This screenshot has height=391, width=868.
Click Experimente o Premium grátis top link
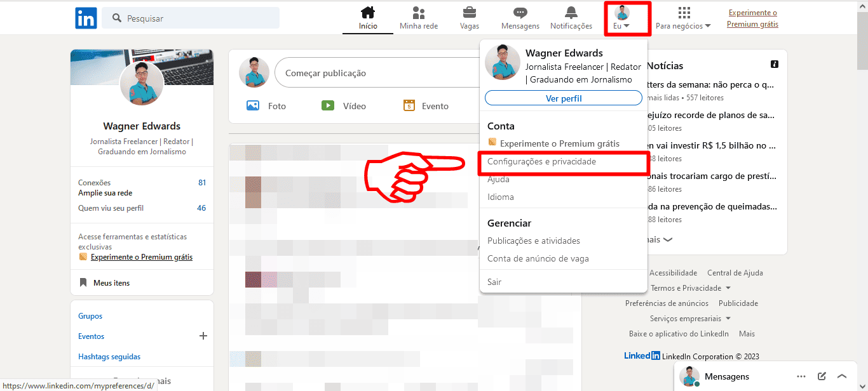click(x=753, y=18)
